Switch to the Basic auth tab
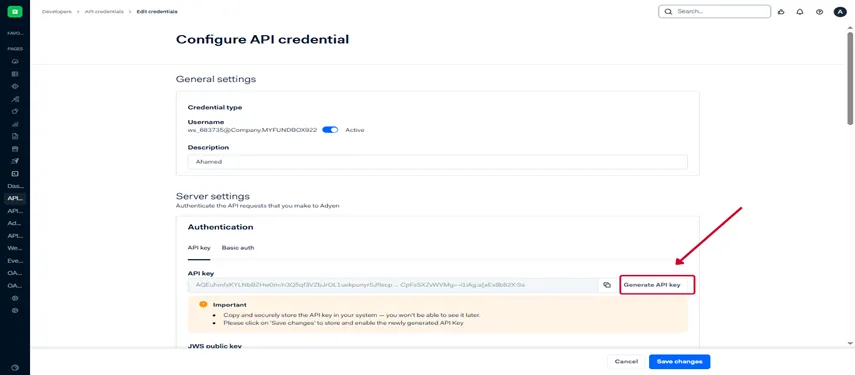This screenshot has height=375, width=855. 238,247
